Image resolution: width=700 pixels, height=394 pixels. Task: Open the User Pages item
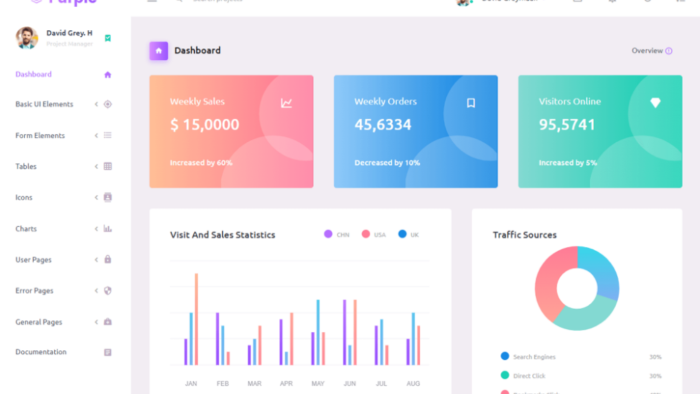click(33, 260)
